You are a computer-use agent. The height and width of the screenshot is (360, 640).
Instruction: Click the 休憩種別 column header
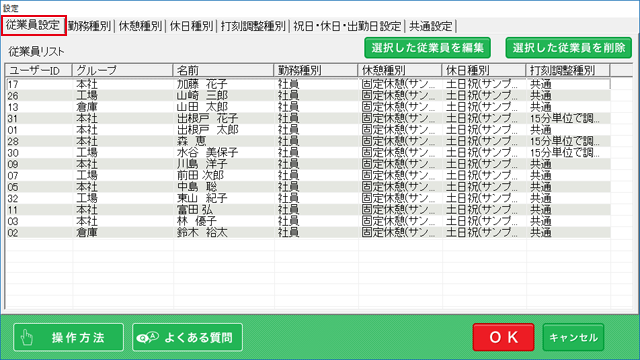(x=400, y=70)
